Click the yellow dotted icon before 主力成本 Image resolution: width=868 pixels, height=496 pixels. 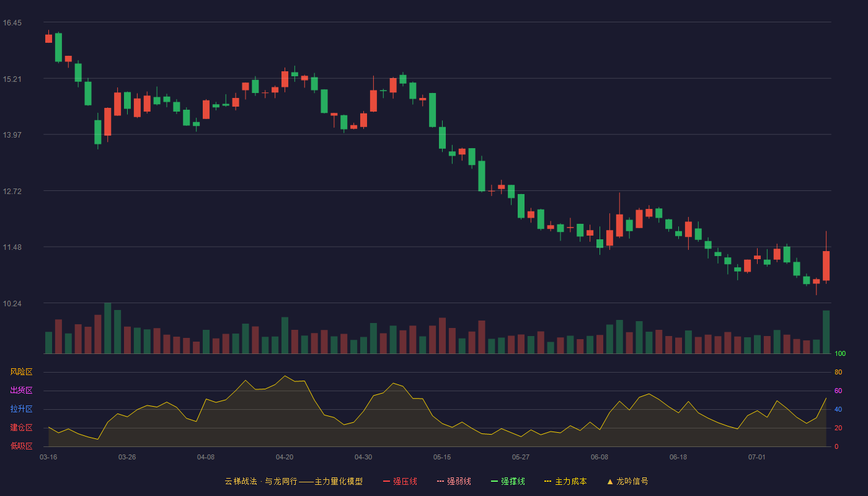pos(548,481)
